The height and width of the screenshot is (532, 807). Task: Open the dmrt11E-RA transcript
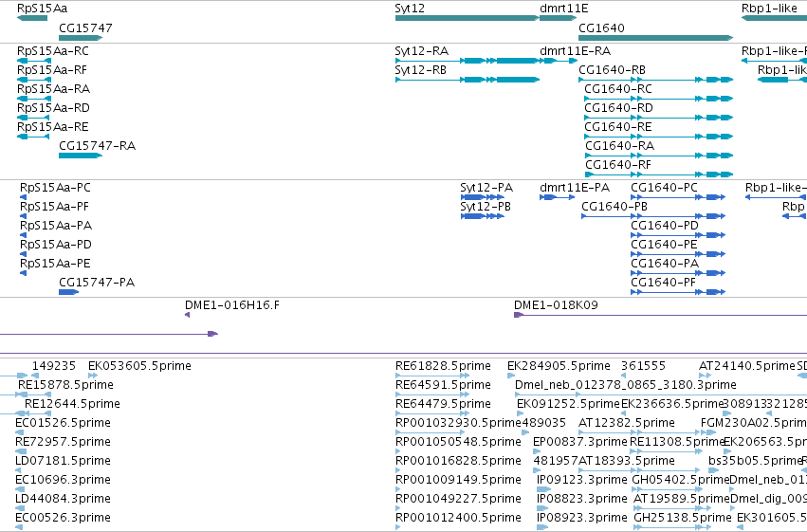559,61
